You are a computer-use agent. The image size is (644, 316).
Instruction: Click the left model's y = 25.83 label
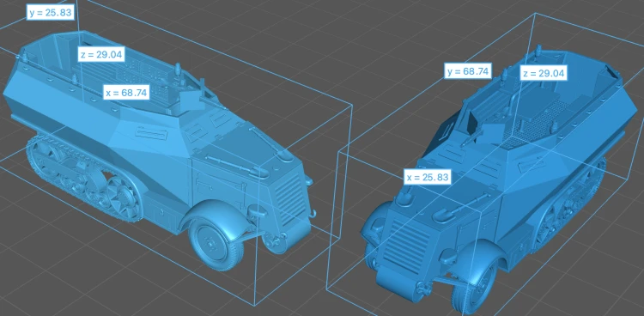(x=51, y=13)
